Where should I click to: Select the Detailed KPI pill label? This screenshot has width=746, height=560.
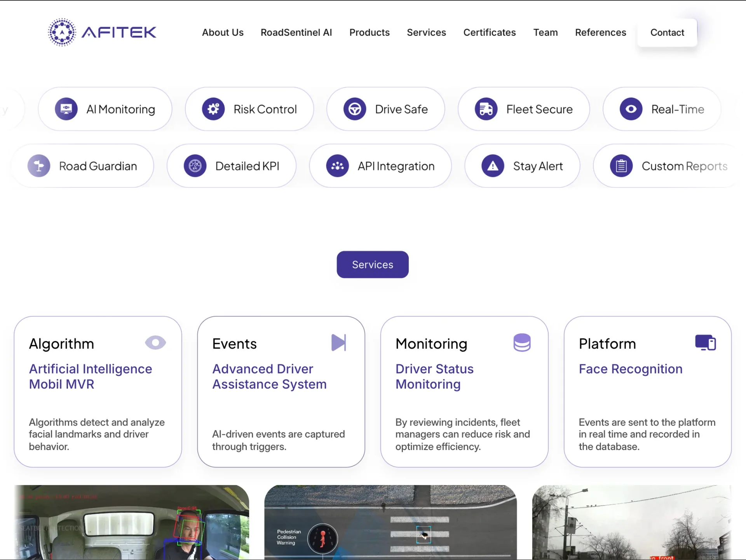247,166
